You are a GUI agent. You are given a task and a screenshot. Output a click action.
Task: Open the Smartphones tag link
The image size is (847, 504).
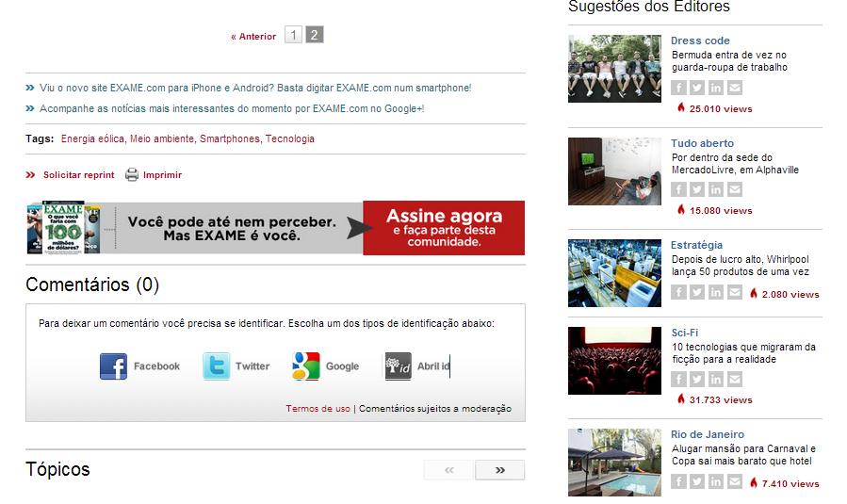(229, 139)
